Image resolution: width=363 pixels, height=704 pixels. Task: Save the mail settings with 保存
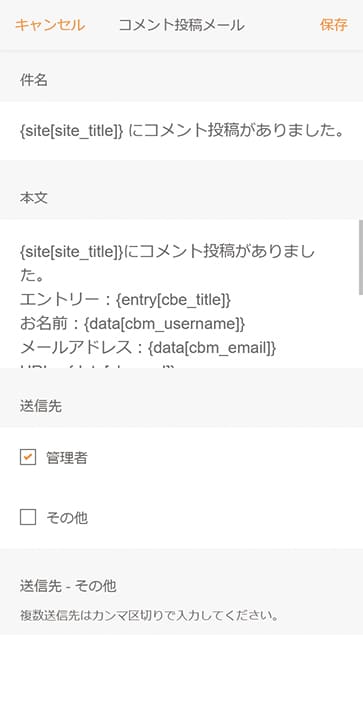click(333, 25)
